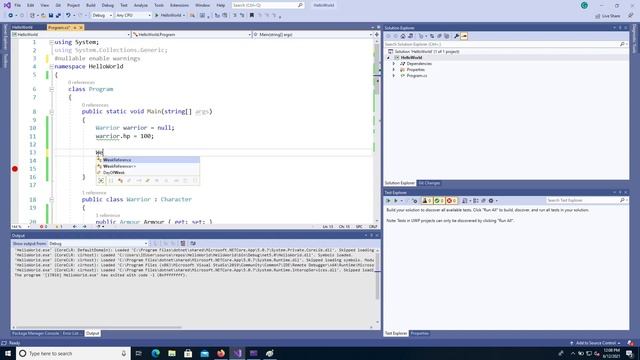Click the errors count indicator below editor

coord(43,227)
